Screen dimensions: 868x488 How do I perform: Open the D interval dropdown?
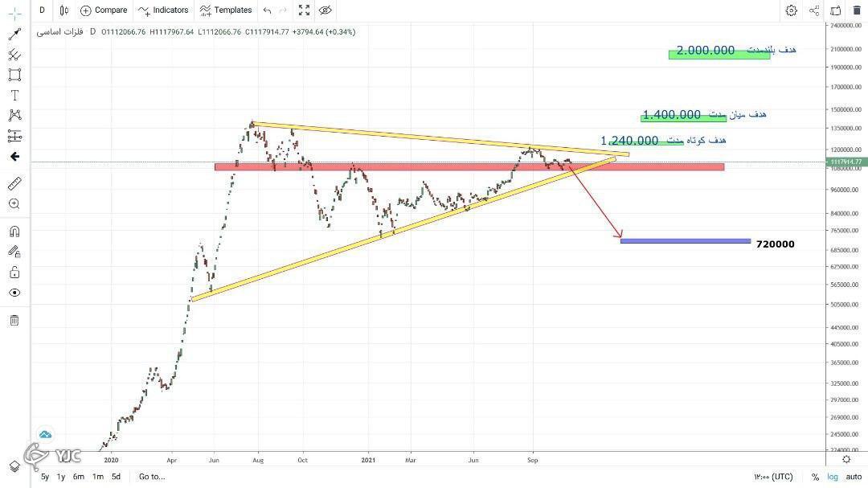(x=42, y=10)
